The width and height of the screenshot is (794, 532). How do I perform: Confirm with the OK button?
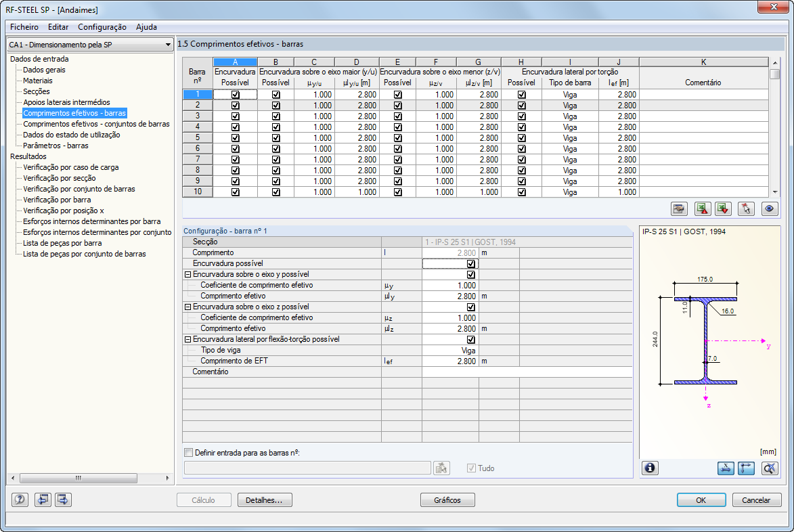point(701,500)
